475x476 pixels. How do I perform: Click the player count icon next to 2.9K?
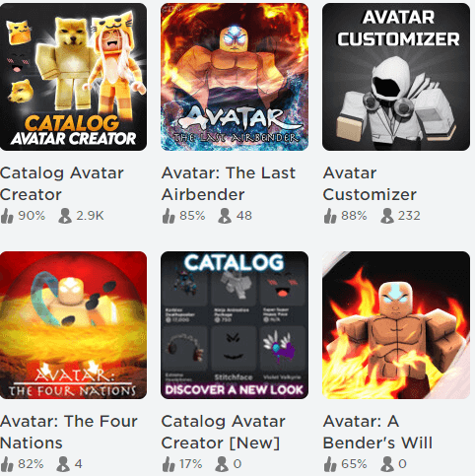tap(65, 216)
